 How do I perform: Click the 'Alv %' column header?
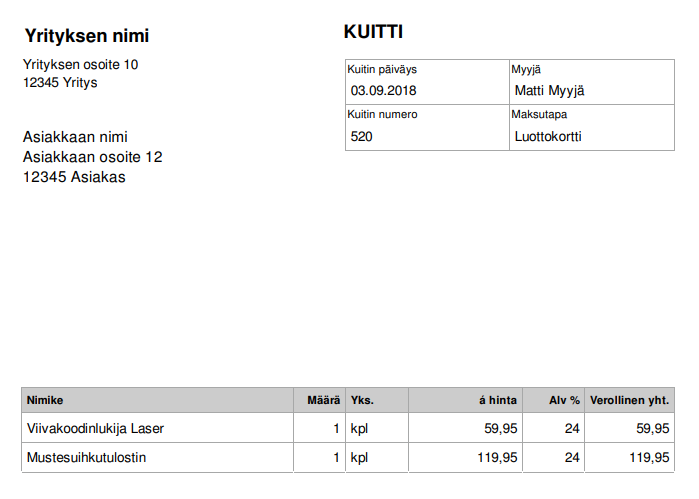[x=565, y=400]
